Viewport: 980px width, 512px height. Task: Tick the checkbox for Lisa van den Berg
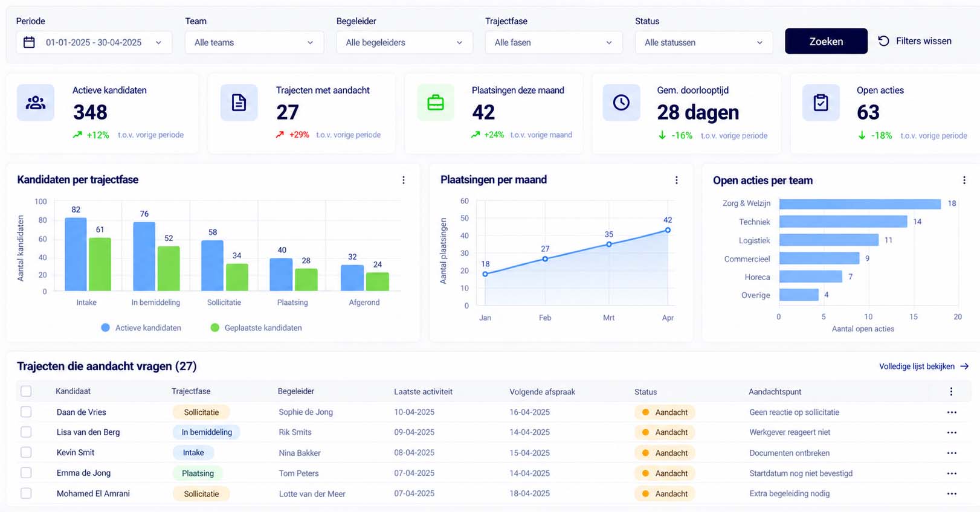pyautogui.click(x=26, y=432)
